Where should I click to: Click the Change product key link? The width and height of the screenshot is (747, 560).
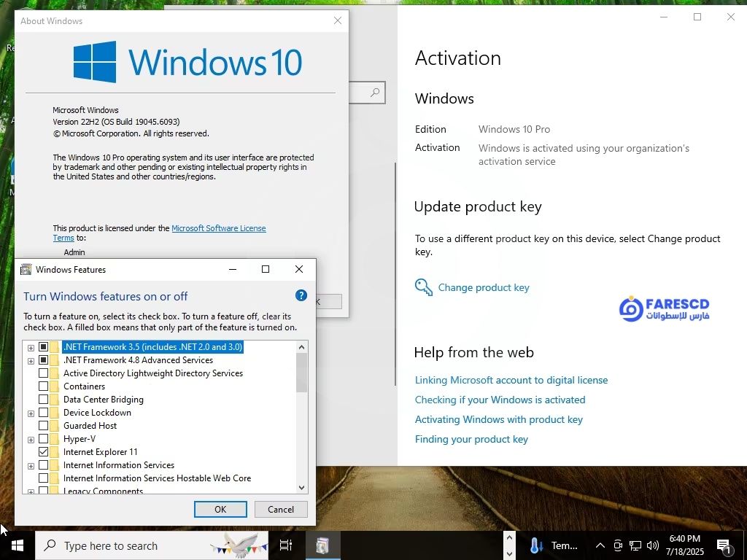pyautogui.click(x=484, y=287)
